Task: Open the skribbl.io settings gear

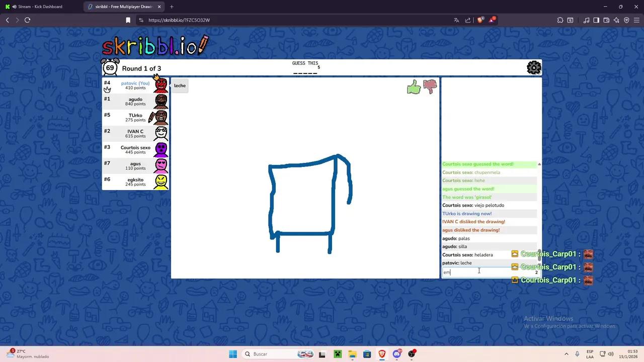Action: coord(534,67)
